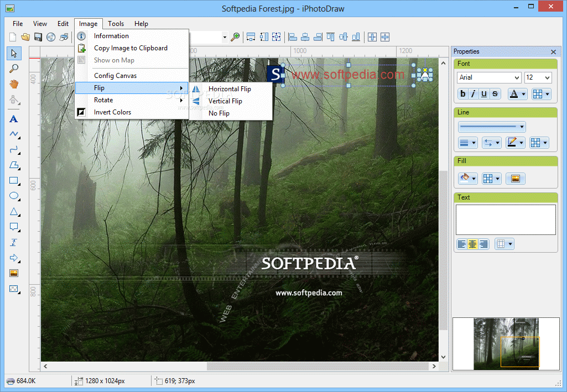Click the New blank document icon
Image resolution: width=567 pixels, height=392 pixels.
pos(13,37)
